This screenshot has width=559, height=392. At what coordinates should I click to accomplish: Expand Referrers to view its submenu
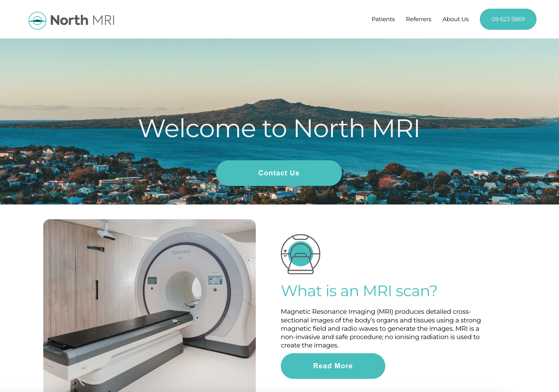point(419,19)
